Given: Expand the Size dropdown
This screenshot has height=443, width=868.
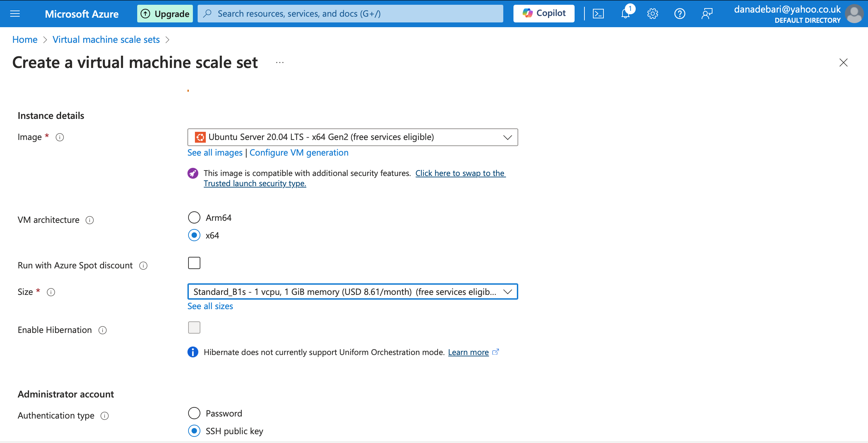Looking at the screenshot, I should pos(352,292).
